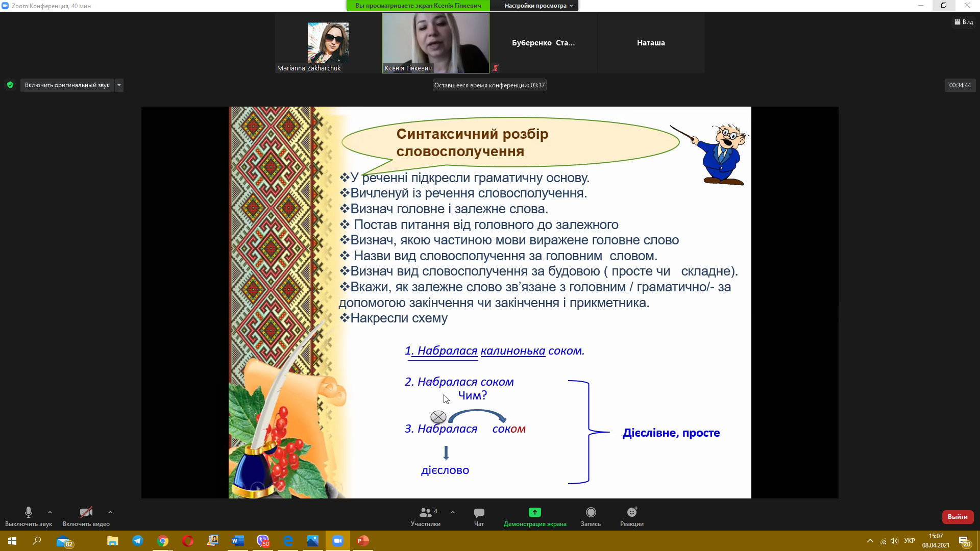
Task: Open PowerPoint from the taskbar
Action: [x=363, y=541]
